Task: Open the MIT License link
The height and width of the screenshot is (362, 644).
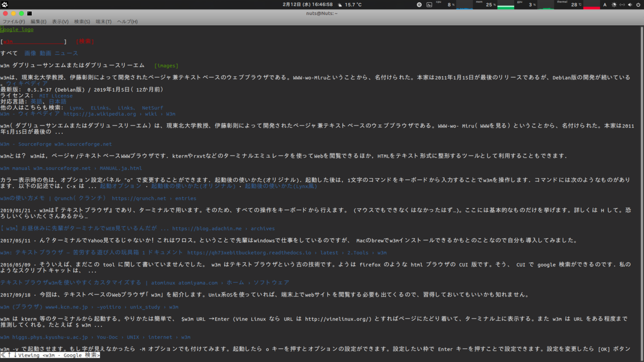Action: coord(55,96)
